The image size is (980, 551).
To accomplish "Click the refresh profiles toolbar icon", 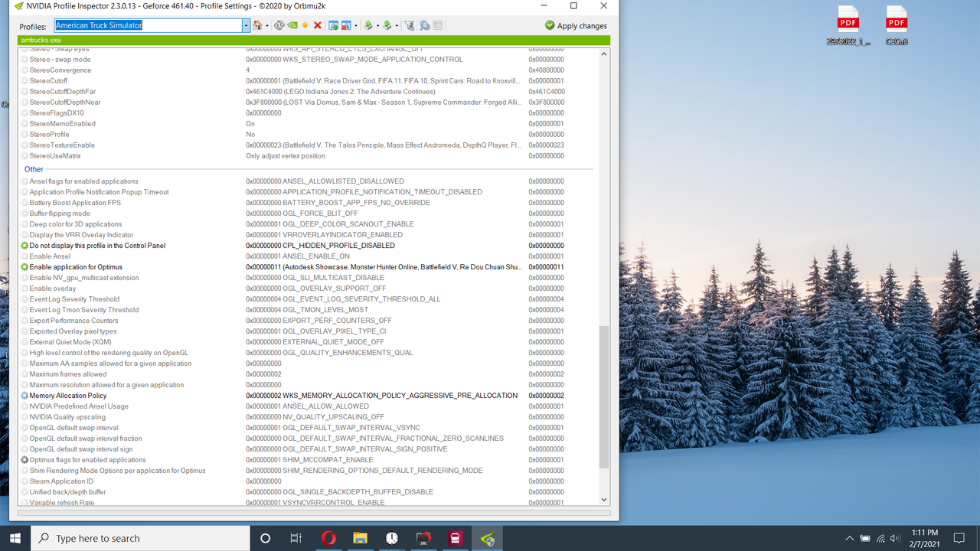I will point(279,25).
